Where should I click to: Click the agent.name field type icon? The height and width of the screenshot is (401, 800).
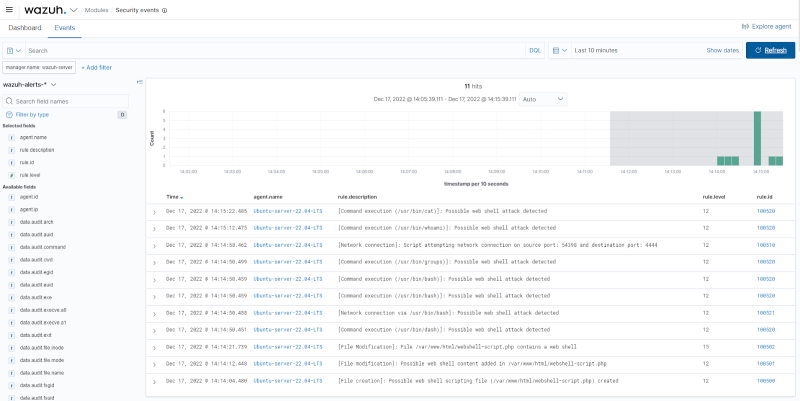pyautogui.click(x=10, y=137)
